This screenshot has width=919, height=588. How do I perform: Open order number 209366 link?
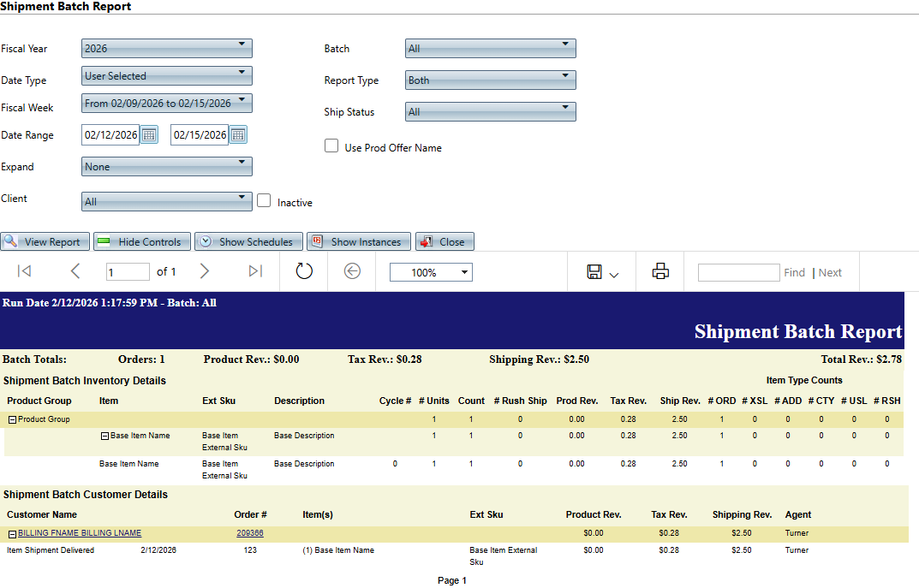tap(250, 533)
